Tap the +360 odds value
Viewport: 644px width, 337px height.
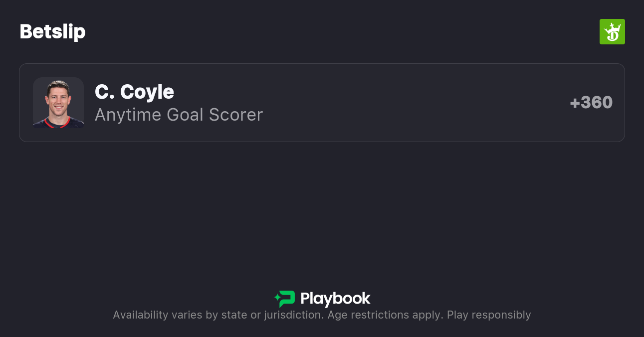click(x=591, y=103)
